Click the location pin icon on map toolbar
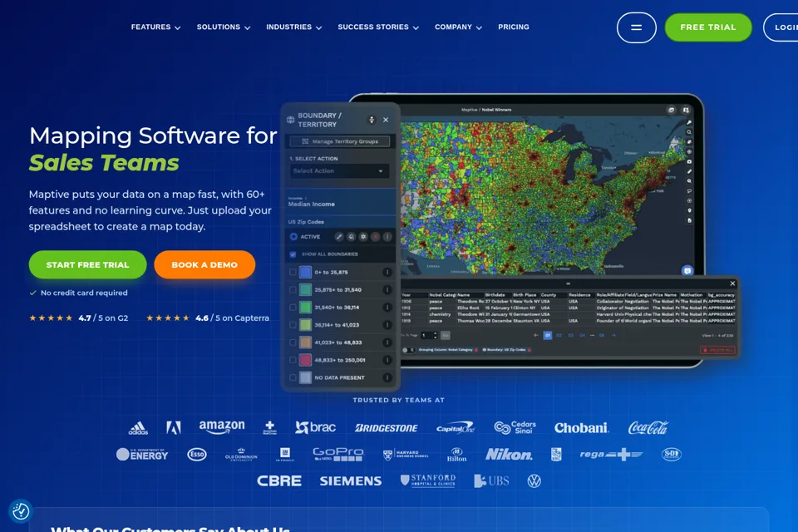 (689, 211)
